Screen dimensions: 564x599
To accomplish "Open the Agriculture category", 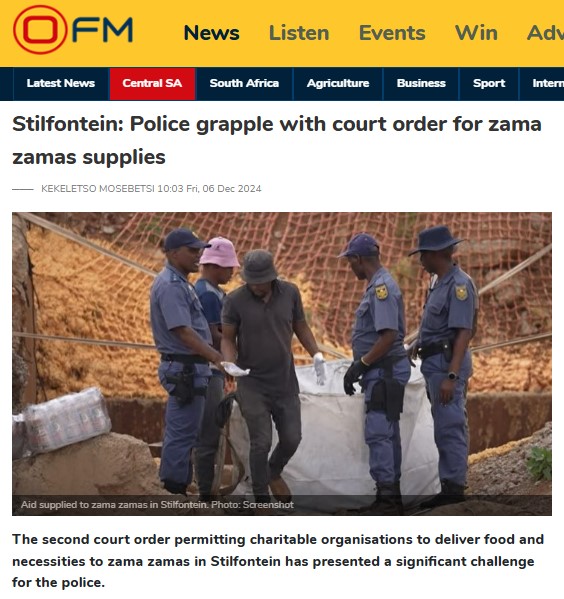I will click(338, 83).
